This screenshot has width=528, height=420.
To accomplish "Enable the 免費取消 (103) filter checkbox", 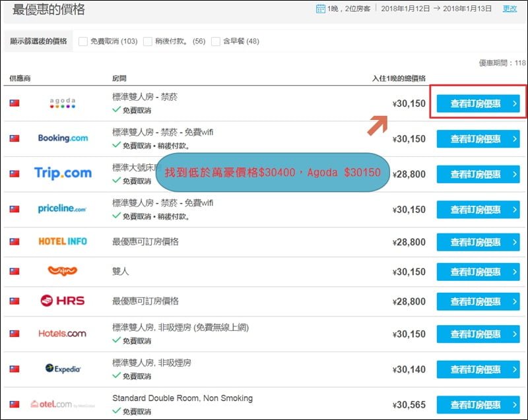I will 83,42.
